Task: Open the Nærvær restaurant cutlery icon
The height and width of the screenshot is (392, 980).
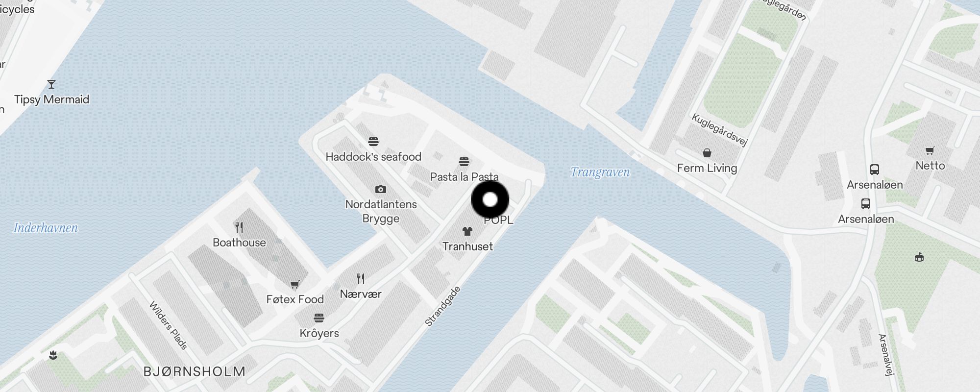Action: (361, 279)
